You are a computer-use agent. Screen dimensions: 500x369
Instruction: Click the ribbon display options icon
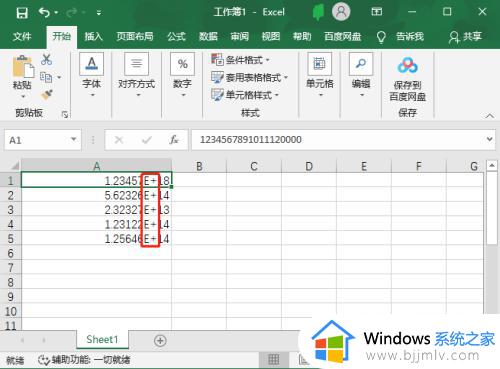pos(377,12)
